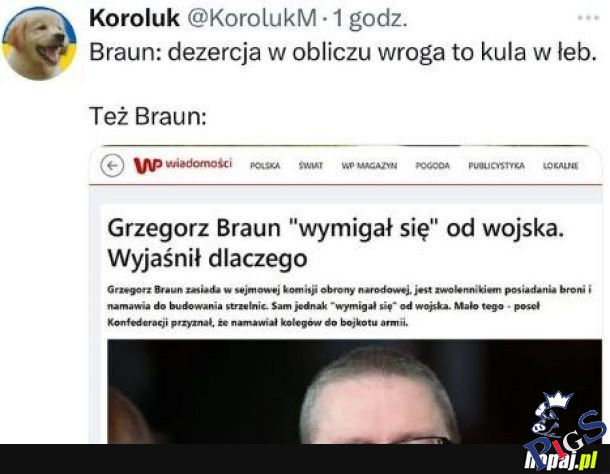Image resolution: width=610 pixels, height=474 pixels.
Task: Click the article lead paragraph text
Action: (x=349, y=306)
